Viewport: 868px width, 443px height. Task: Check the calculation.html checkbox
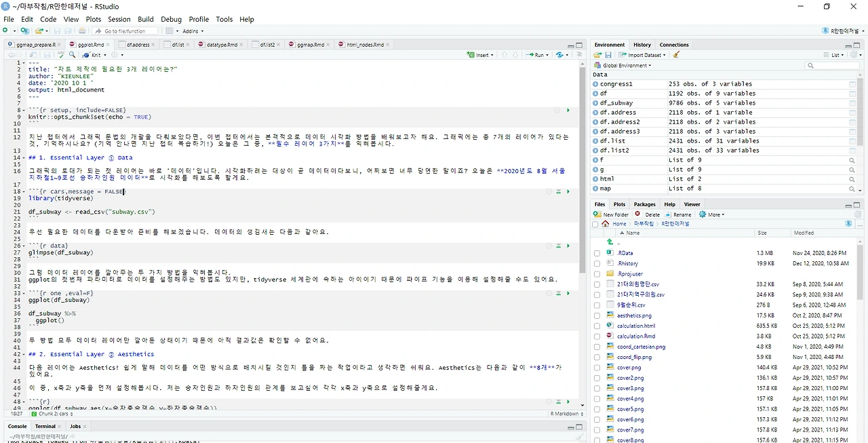pos(597,326)
